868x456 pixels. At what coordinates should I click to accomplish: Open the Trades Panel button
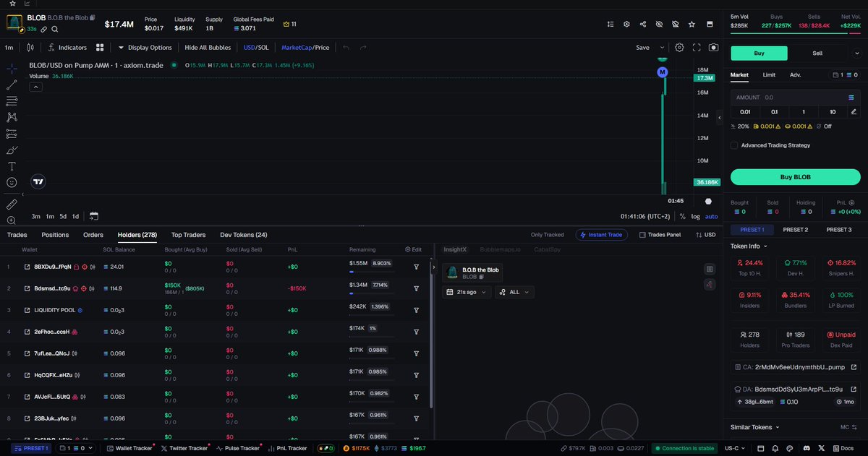pos(659,235)
